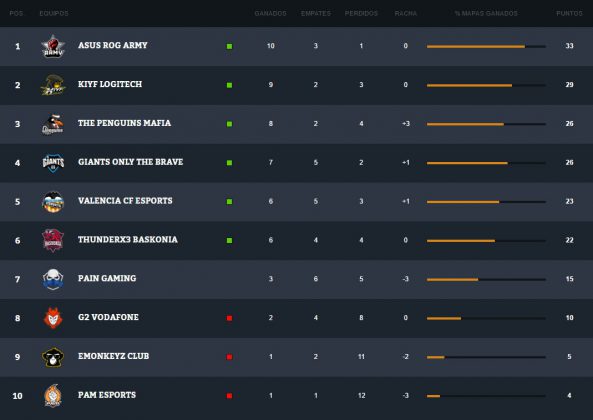Click the 4 points value for PAM Esports
The width and height of the screenshot is (593, 420).
(x=569, y=395)
